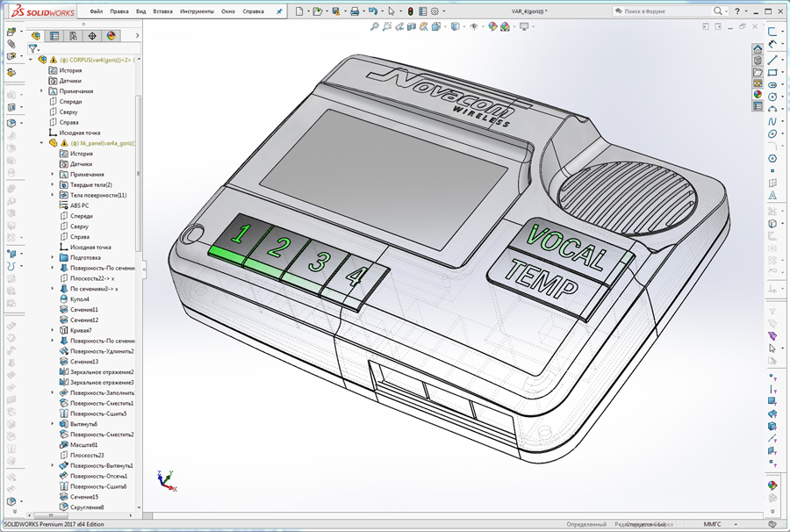Switch to the ConfigurationManager tab
Screen dimensions: 790x532
click(x=73, y=36)
